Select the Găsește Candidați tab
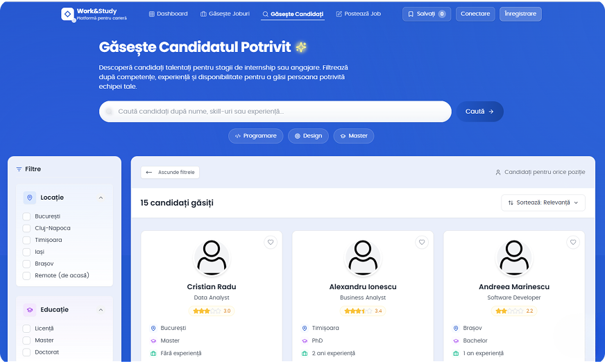 pyautogui.click(x=293, y=14)
